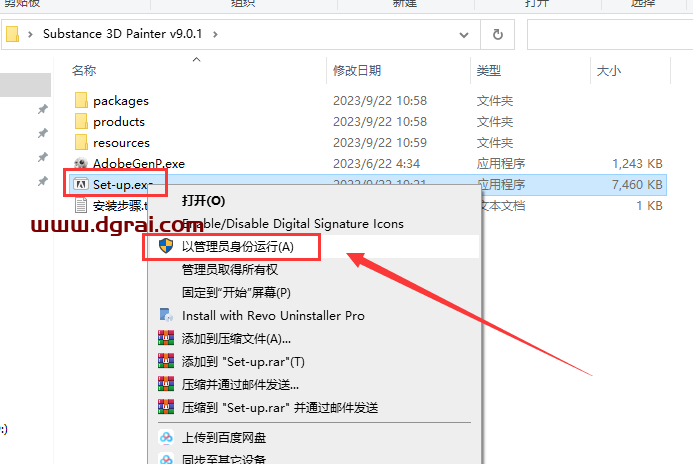Select the AdobeGenP.exe file name

point(139,164)
